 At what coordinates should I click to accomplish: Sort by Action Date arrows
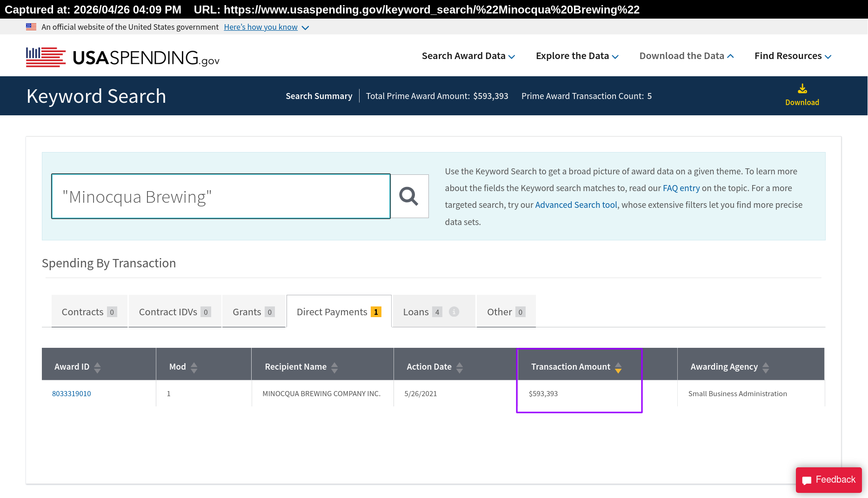[460, 367]
